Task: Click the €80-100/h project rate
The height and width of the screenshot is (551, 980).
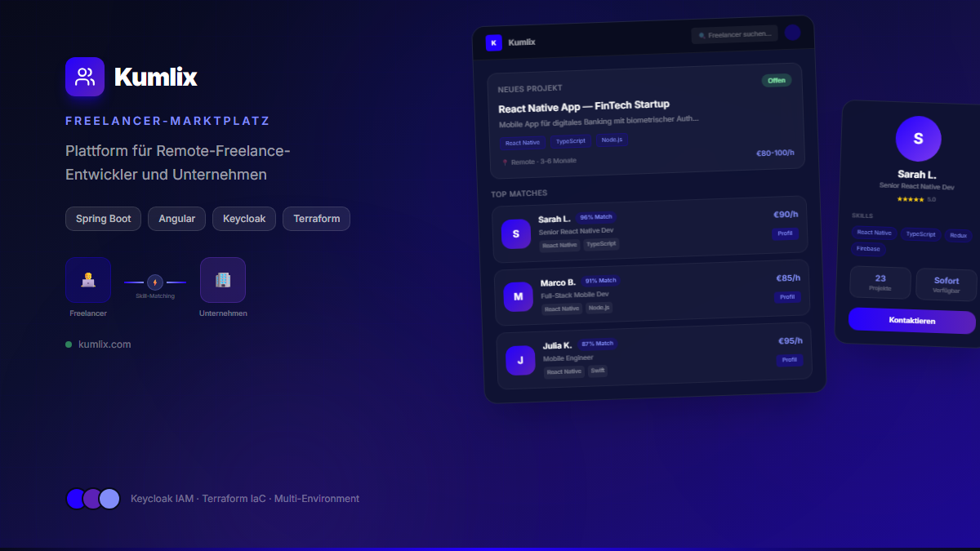Action: 775,153
